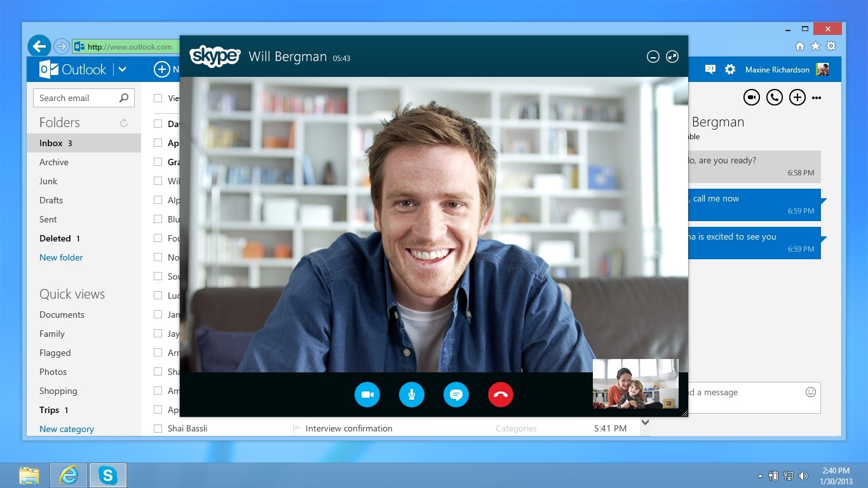Click the message list scroll-down arrow
Viewport: 868px width, 488px height.
pyautogui.click(x=645, y=422)
